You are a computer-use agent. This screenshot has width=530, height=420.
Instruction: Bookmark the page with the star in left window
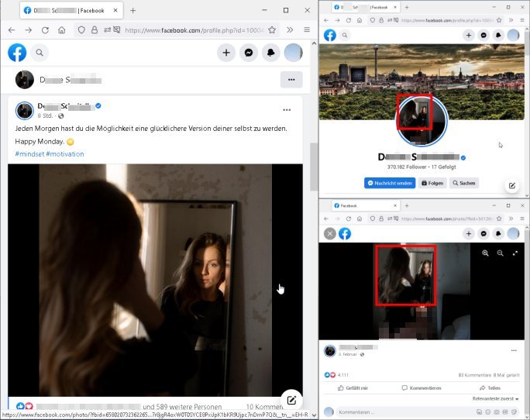tap(272, 30)
